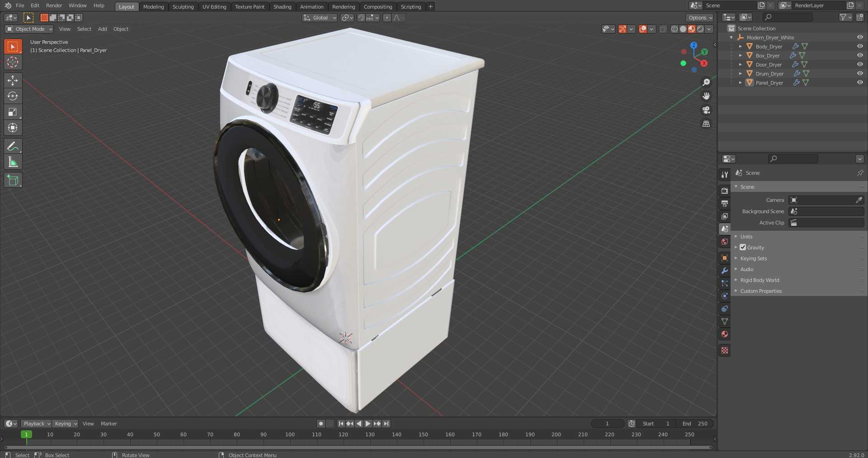Open the Render menu

(54, 5)
